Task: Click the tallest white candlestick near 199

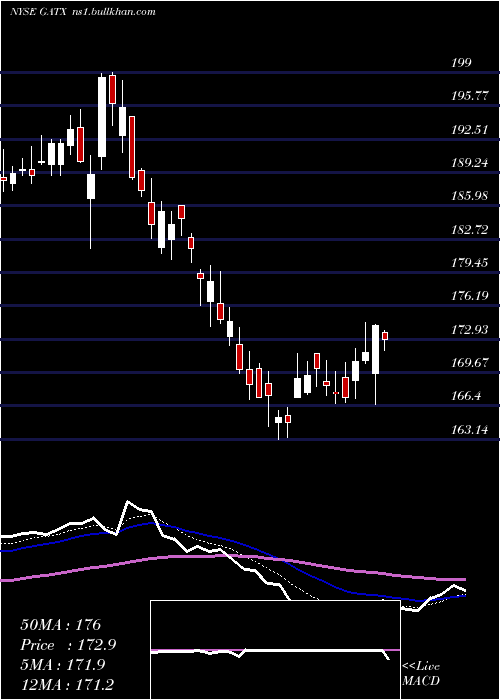Action: 102,117
